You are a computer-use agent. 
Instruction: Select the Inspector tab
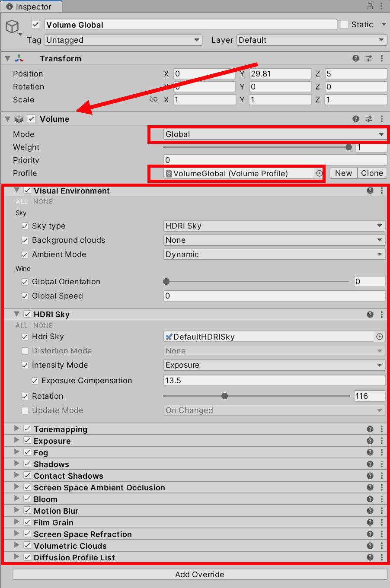[x=30, y=6]
